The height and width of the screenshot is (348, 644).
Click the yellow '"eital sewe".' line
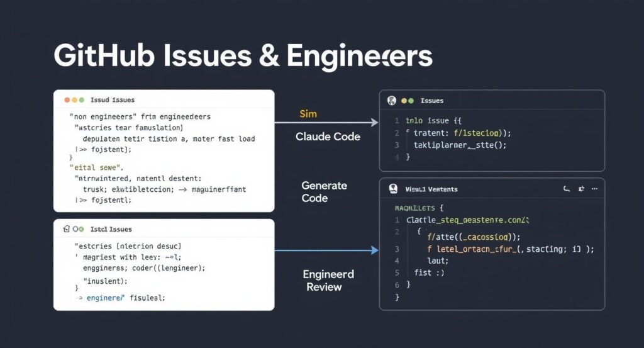pos(96,167)
